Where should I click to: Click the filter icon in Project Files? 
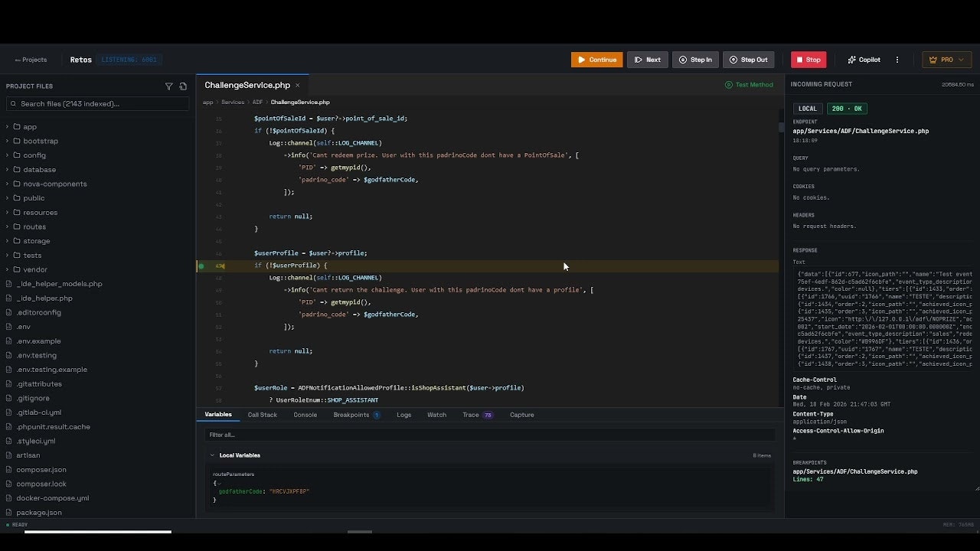169,86
